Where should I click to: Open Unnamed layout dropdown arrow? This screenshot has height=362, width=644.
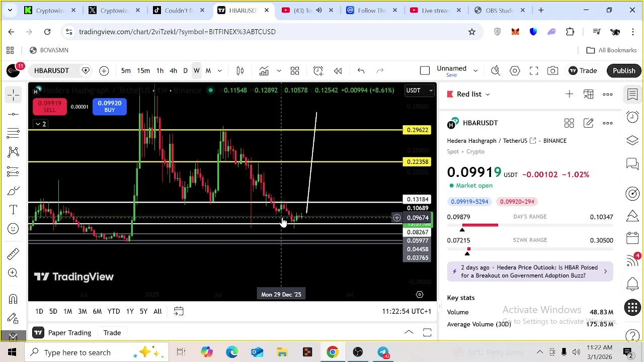[475, 71]
